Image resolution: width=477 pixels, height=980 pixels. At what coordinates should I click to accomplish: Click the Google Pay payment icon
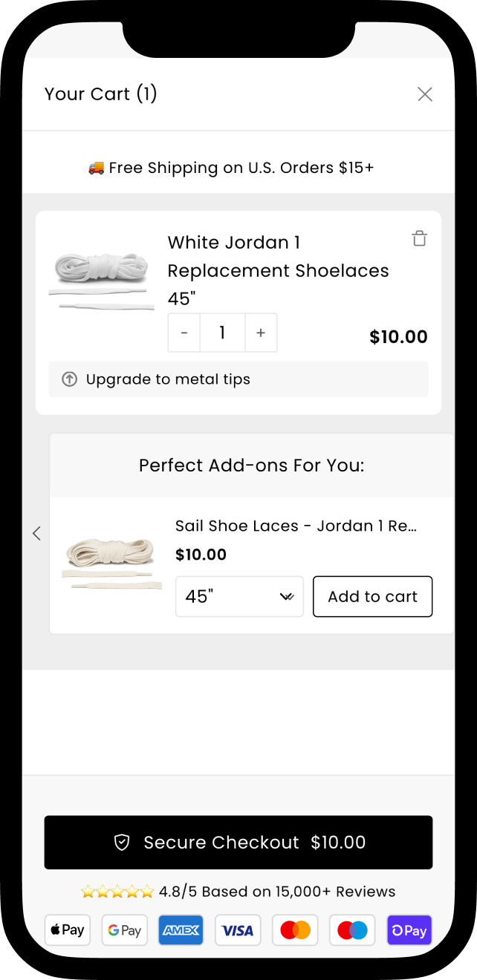[125, 930]
